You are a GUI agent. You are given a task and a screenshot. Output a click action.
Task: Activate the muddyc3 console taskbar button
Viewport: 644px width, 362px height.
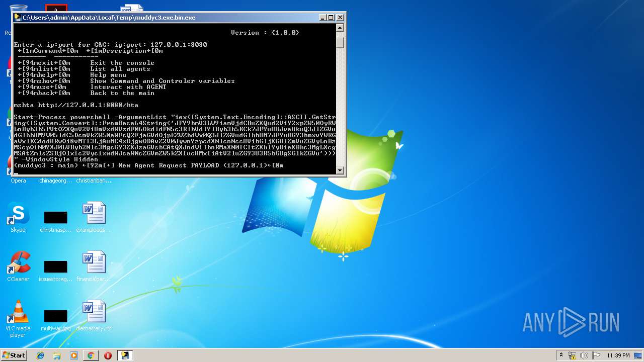pyautogui.click(x=125, y=355)
